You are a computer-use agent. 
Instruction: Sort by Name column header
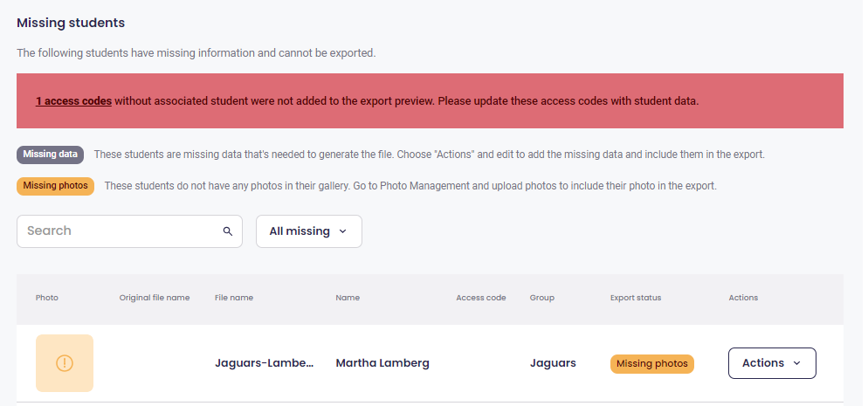click(348, 298)
